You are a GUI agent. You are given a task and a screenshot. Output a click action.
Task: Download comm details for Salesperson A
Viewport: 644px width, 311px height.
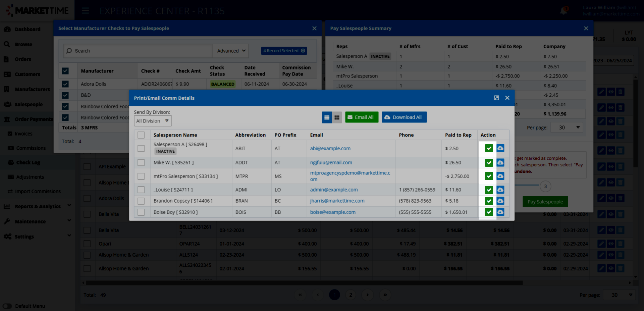click(x=500, y=148)
